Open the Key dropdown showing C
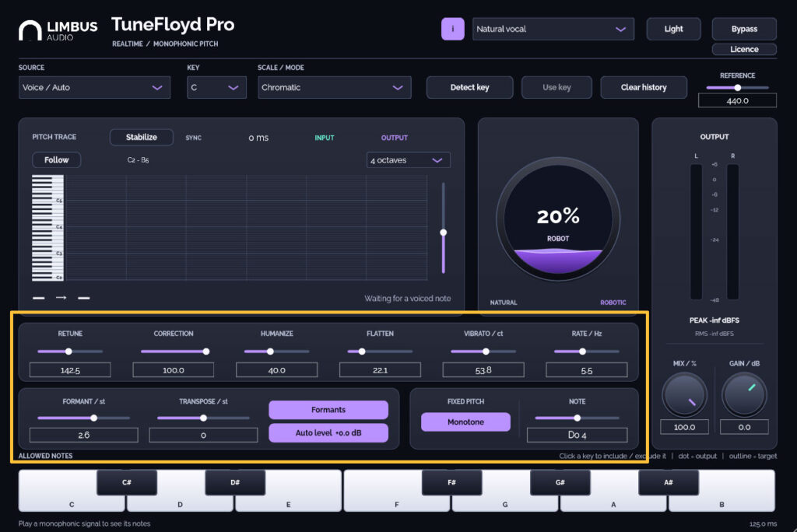 pos(216,87)
